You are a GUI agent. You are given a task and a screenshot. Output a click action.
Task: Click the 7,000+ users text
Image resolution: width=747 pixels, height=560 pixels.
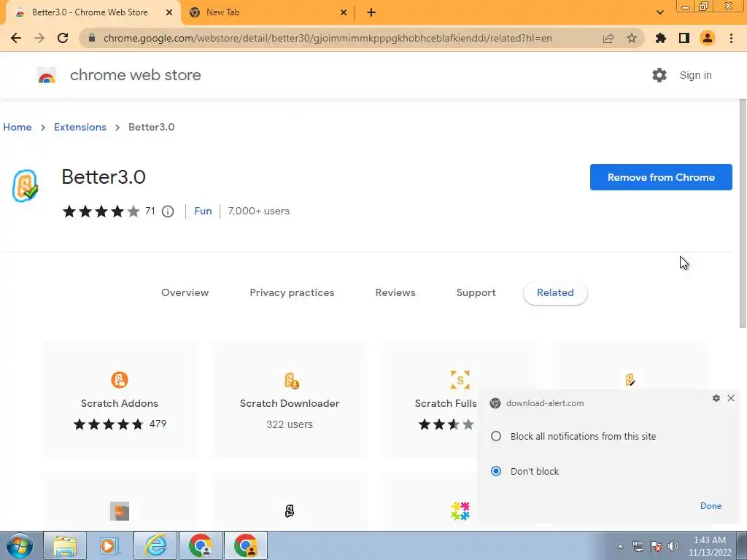259,211
